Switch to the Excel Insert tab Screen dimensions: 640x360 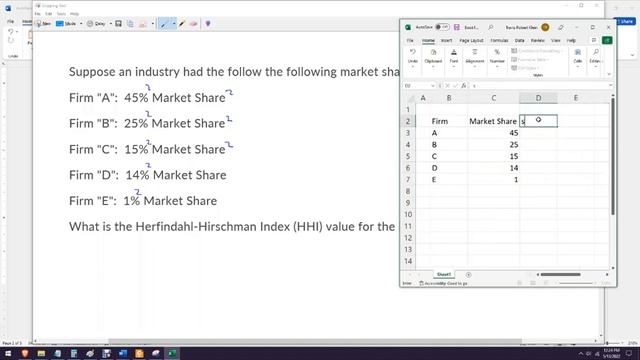click(446, 40)
